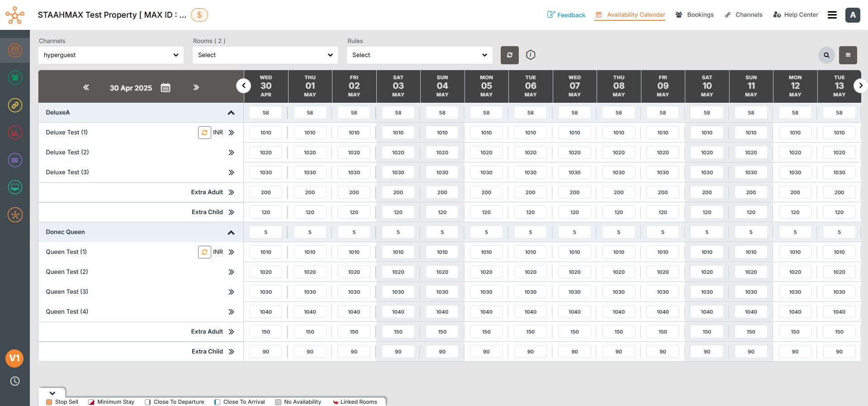Edit DeluxeA availability 58 for 30 Apr
868x406 pixels.
point(266,113)
